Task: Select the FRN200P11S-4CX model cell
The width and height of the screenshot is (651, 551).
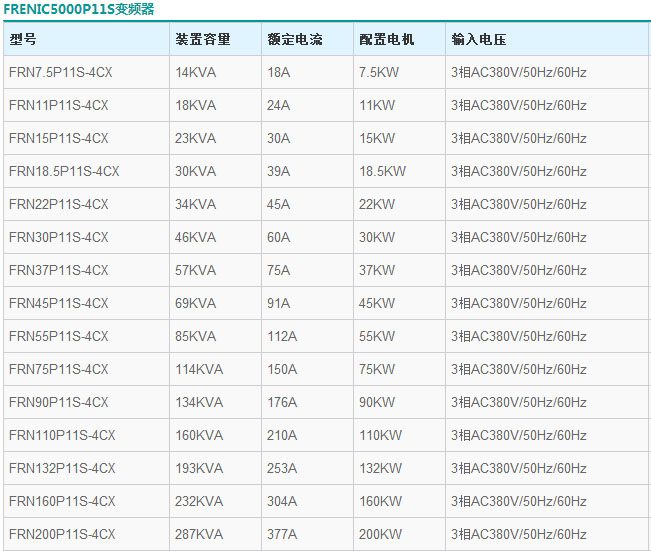Action: pos(62,535)
